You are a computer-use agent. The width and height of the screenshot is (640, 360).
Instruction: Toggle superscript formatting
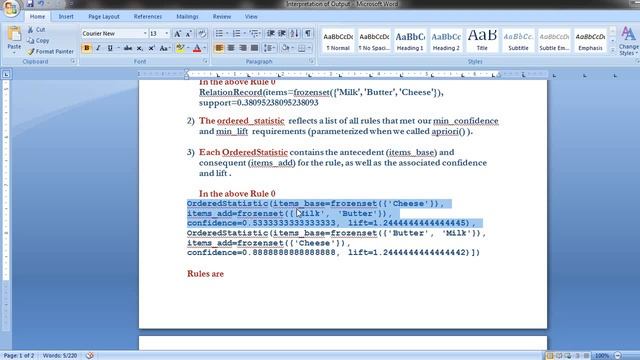click(151, 48)
